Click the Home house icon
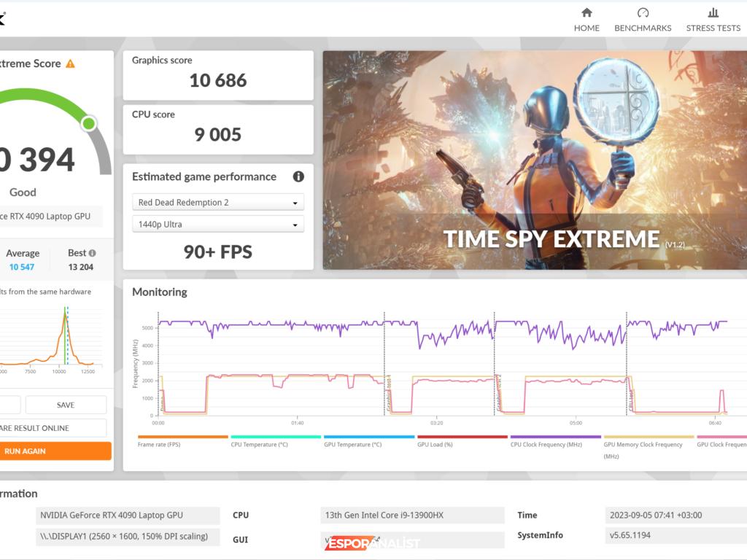The image size is (747, 560). point(587,13)
